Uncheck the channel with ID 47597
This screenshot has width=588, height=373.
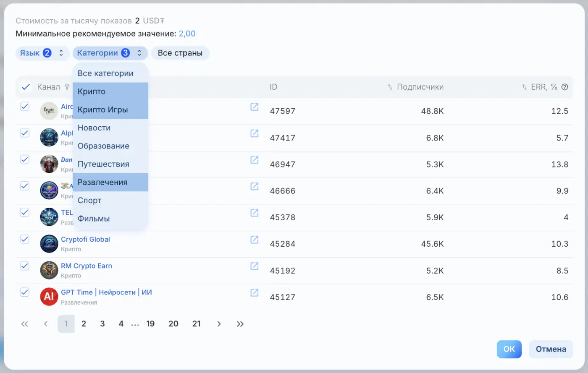(x=25, y=107)
